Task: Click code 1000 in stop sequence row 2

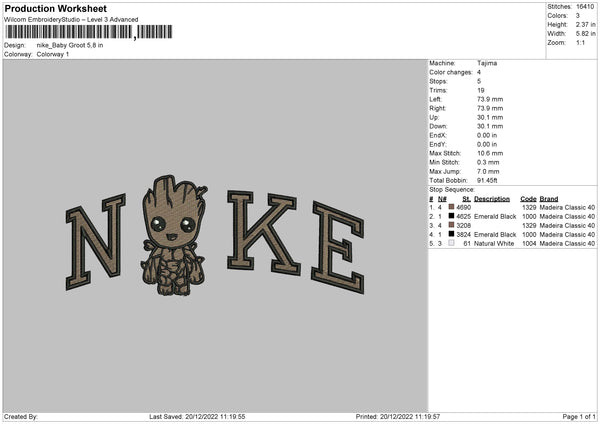Action: pos(529,217)
